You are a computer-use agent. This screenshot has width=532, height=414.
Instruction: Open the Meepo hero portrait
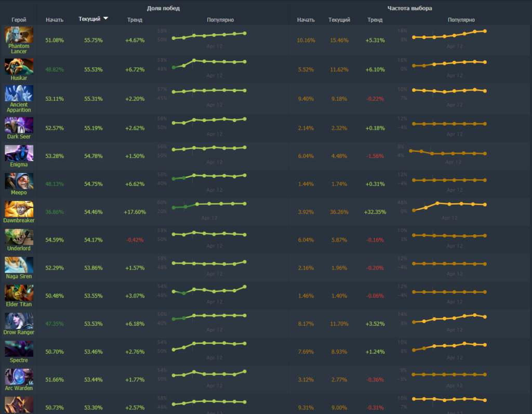[x=19, y=181]
